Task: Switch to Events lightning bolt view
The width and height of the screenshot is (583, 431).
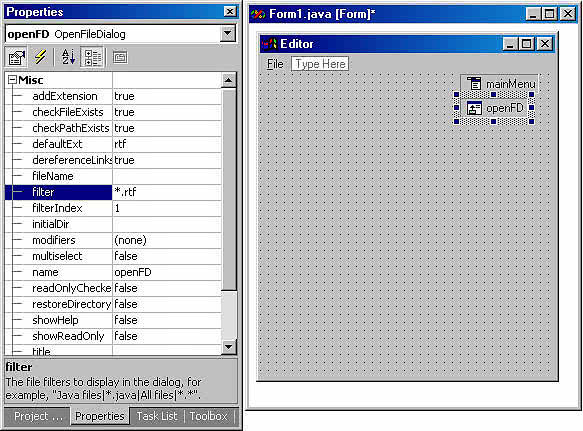Action: [40, 57]
